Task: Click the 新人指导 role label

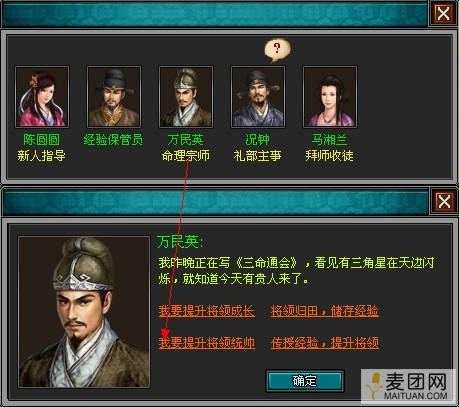Action: [42, 156]
